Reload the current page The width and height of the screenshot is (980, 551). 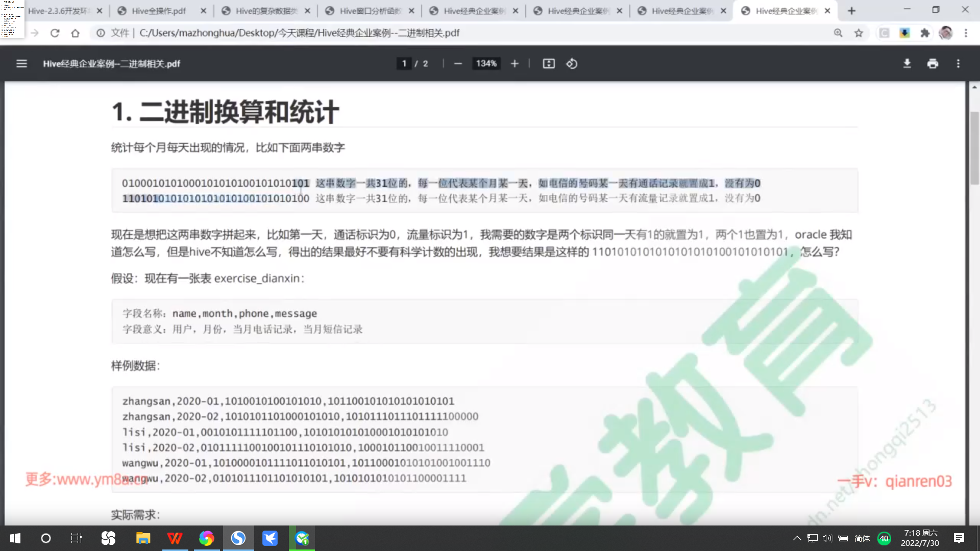point(55,33)
